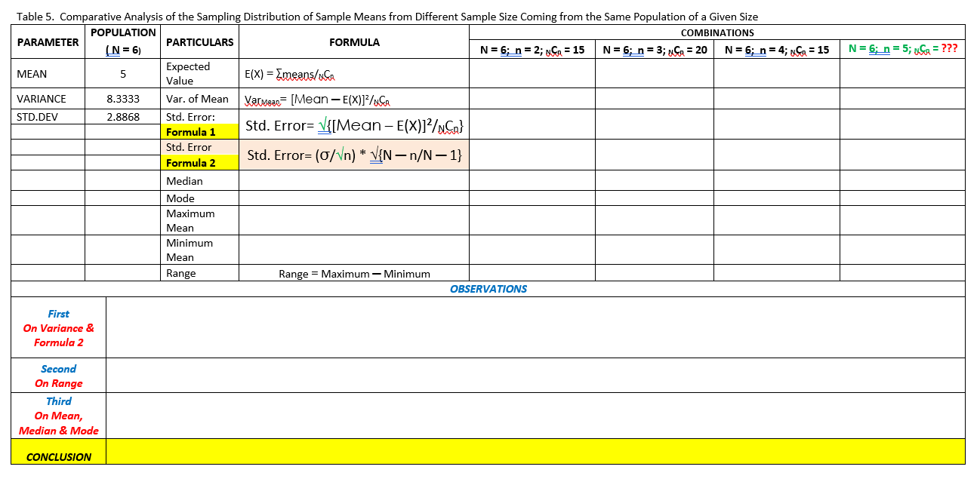The height and width of the screenshot is (488, 980).
Task: Click the VarMean formula cell
Action: [354, 99]
